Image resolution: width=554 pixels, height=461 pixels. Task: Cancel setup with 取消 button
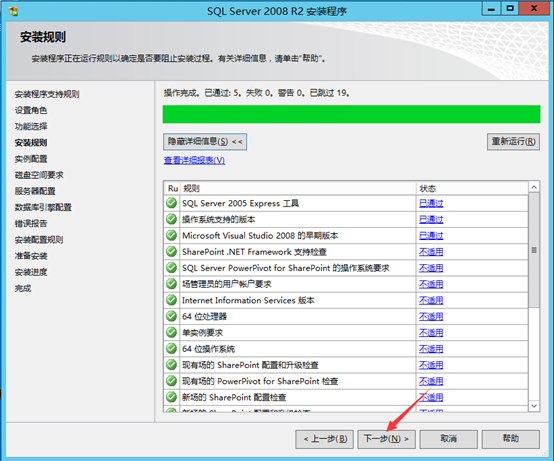pos(448,439)
